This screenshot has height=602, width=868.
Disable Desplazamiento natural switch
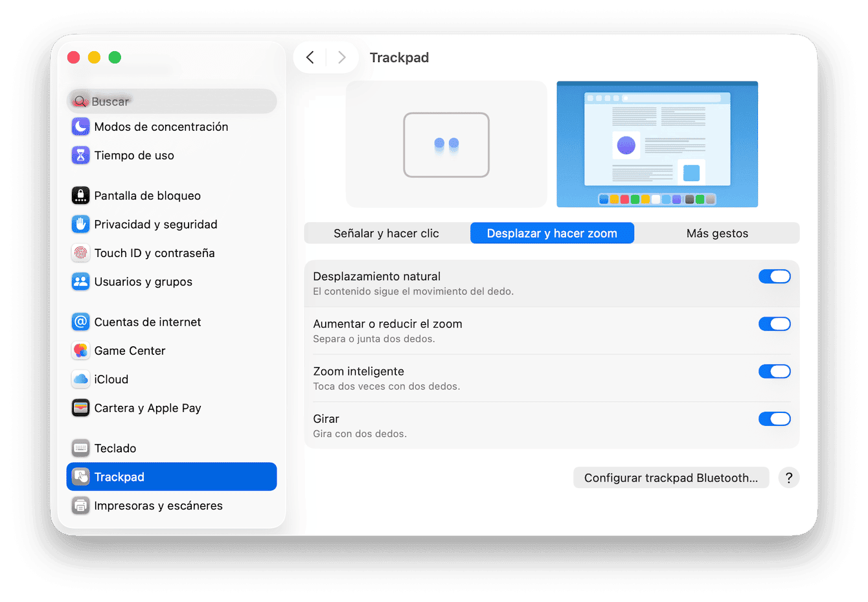(x=775, y=276)
